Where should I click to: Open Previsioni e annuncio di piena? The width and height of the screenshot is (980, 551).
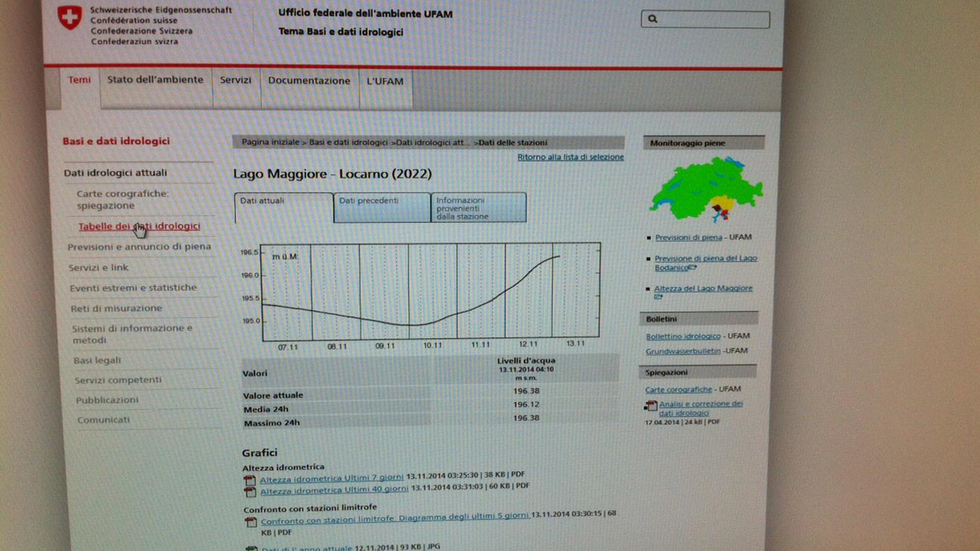coord(139,246)
